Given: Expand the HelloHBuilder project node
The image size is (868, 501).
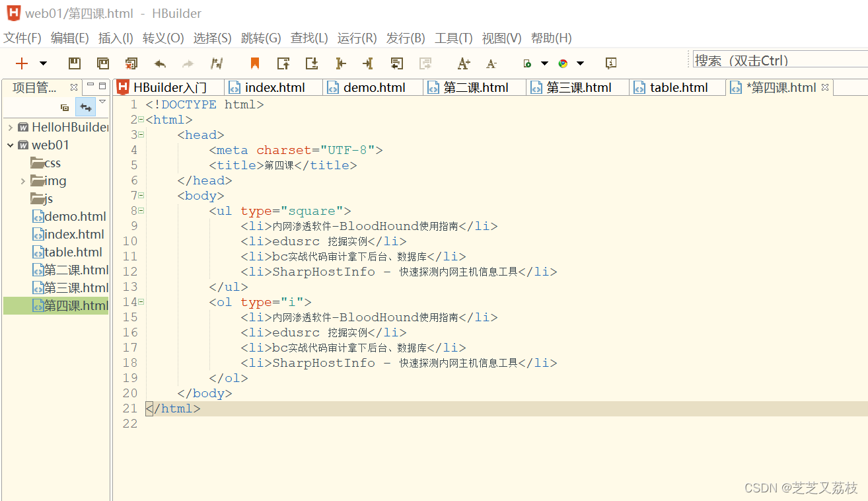Looking at the screenshot, I should pyautogui.click(x=10, y=127).
